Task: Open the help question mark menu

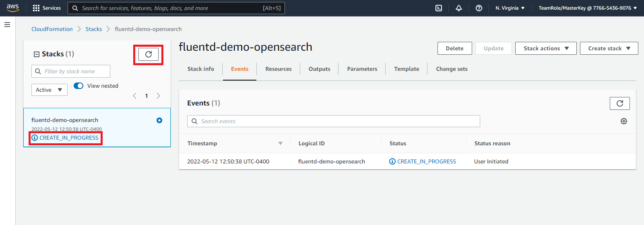Action: (479, 8)
